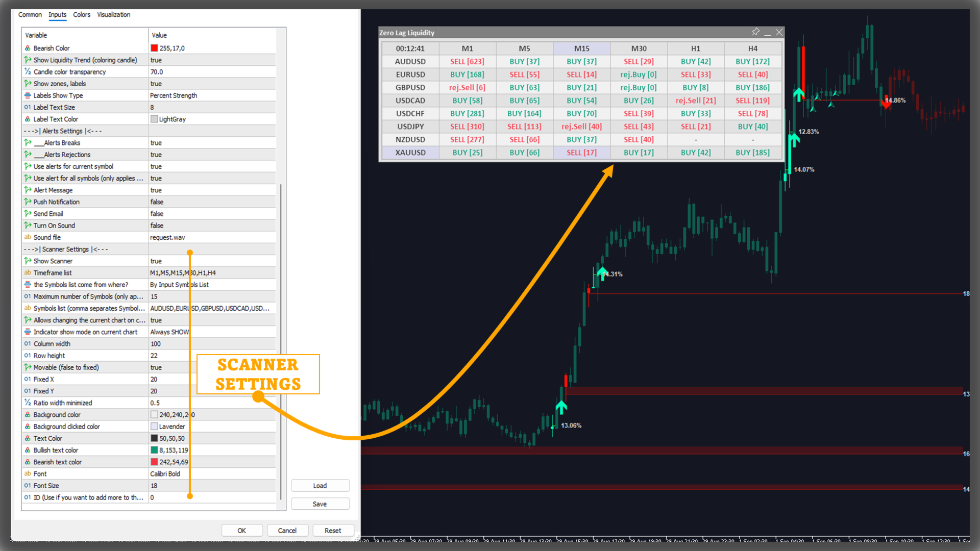
Task: Click the Labels Show Type list icon
Action: pos(28,95)
